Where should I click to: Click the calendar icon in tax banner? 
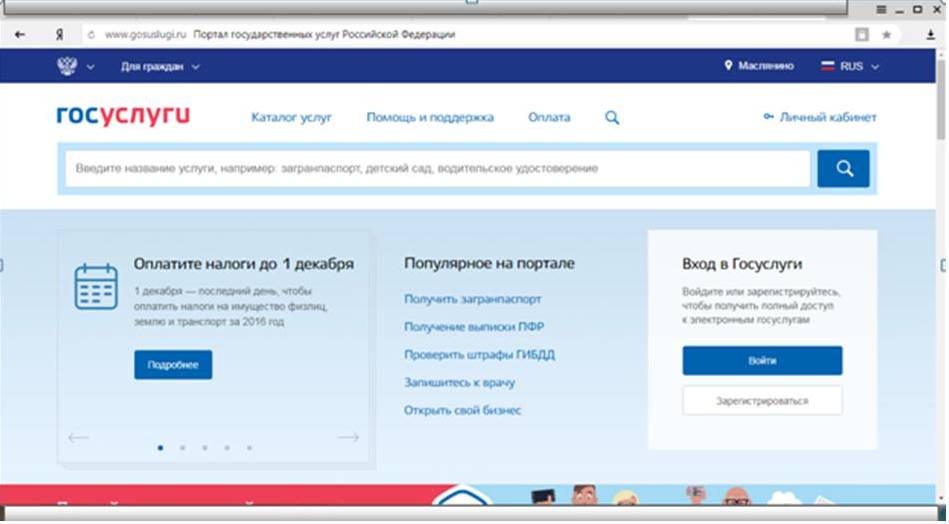click(96, 286)
